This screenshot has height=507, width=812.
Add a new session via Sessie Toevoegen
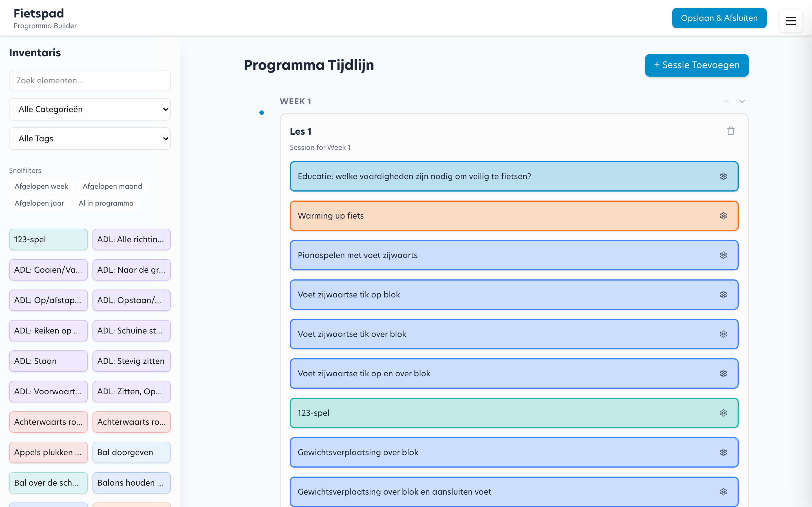pyautogui.click(x=696, y=65)
